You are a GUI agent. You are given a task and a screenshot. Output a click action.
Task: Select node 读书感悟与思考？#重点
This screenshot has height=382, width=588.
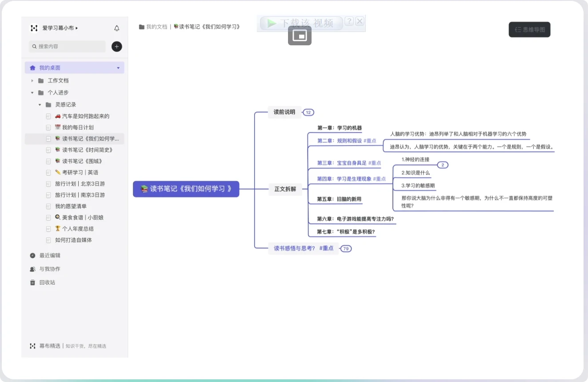click(304, 249)
